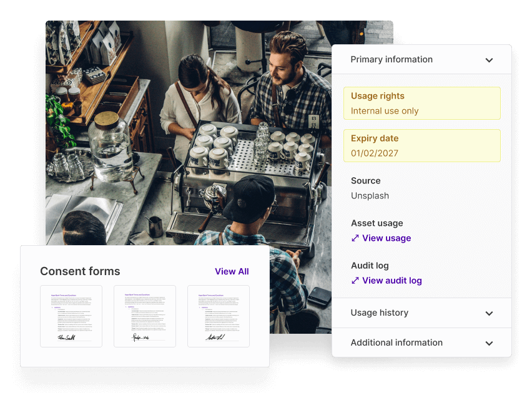Collapse the Primary information section chevron
532x393 pixels.
pos(489,61)
